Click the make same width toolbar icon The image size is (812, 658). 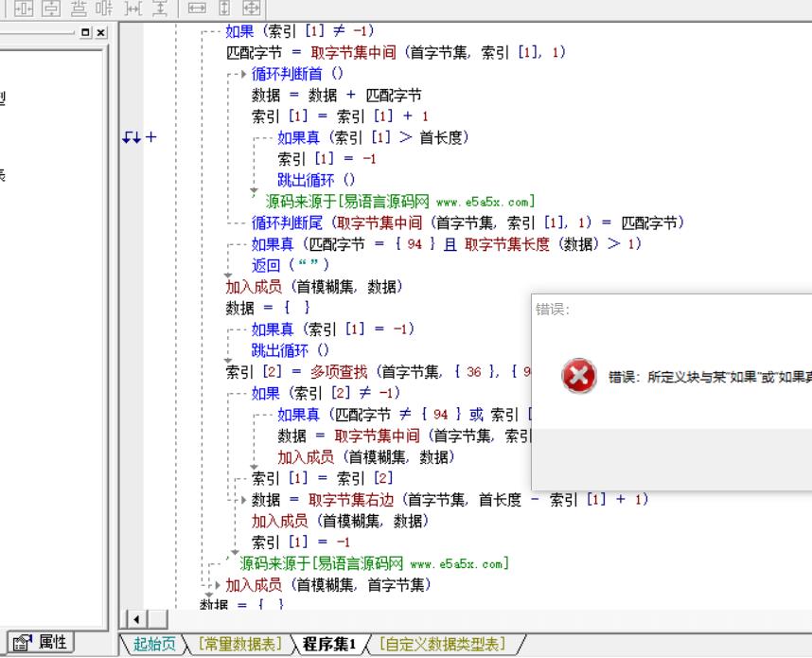pyautogui.click(x=197, y=9)
